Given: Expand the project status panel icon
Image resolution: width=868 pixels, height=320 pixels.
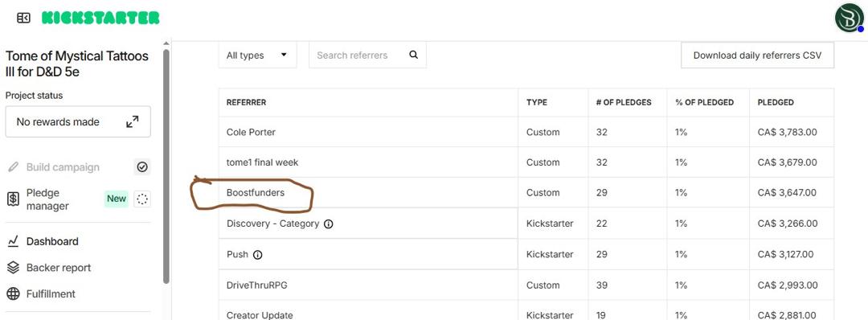Looking at the screenshot, I should 133,121.
